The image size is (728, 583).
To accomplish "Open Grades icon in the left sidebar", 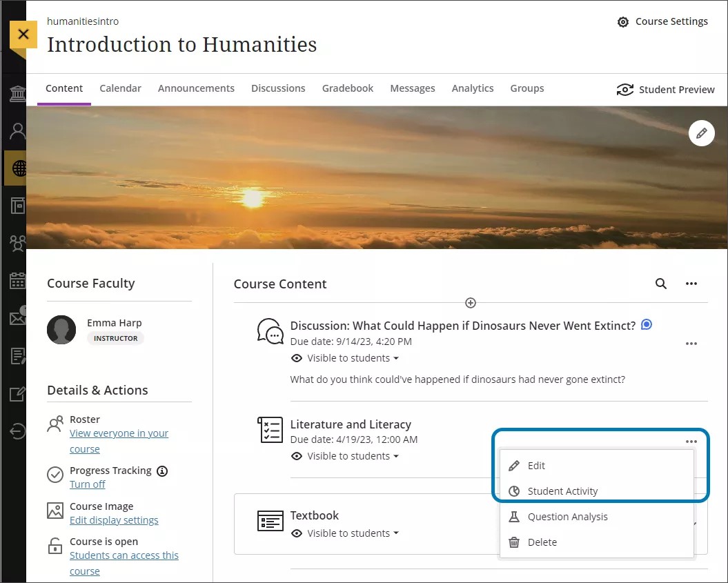I will [x=15, y=355].
